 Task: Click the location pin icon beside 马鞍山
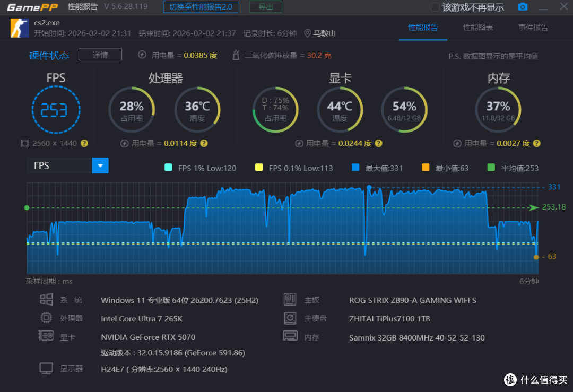click(307, 33)
